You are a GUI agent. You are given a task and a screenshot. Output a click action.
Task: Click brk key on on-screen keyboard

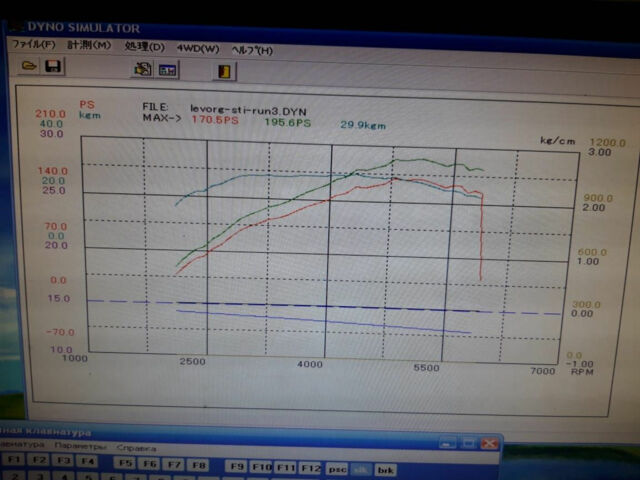click(385, 470)
